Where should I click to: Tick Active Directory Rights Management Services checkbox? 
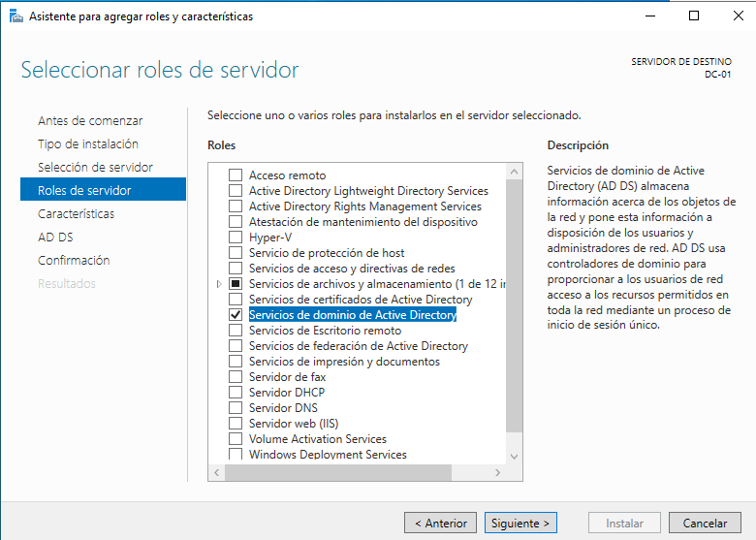(236, 206)
